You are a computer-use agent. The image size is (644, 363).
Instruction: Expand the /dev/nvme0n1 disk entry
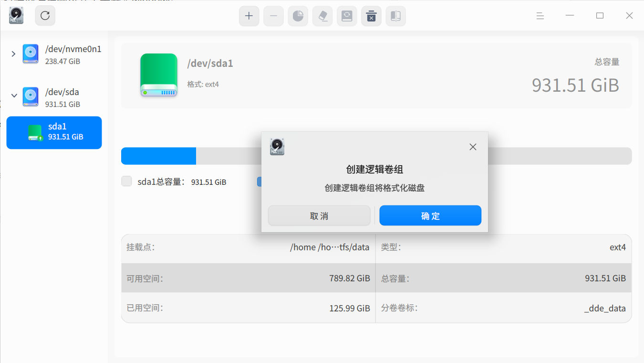13,54
